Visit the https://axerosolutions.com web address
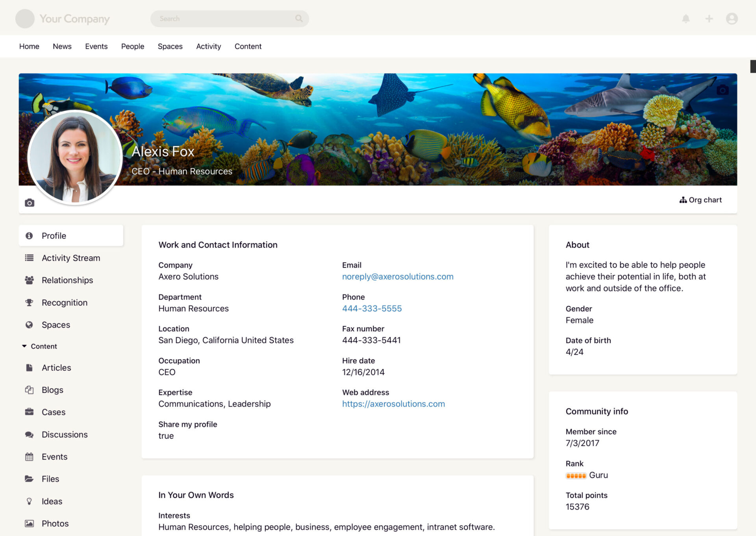The height and width of the screenshot is (536, 756). pos(393,404)
